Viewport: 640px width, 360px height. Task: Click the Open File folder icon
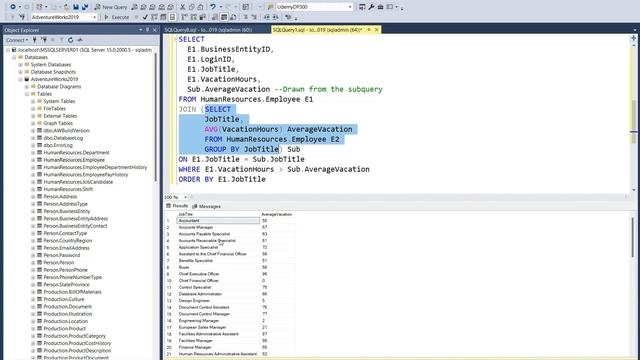[66, 7]
